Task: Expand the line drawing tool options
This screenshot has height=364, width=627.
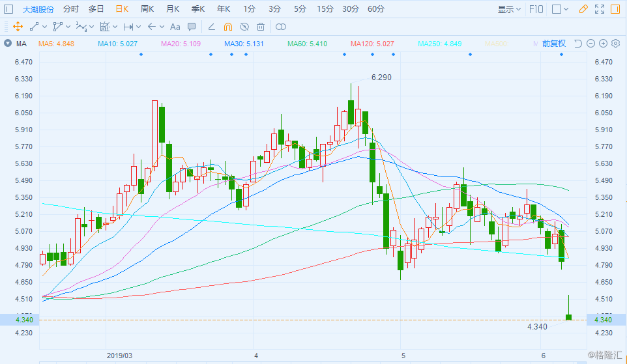Action: tap(45, 27)
